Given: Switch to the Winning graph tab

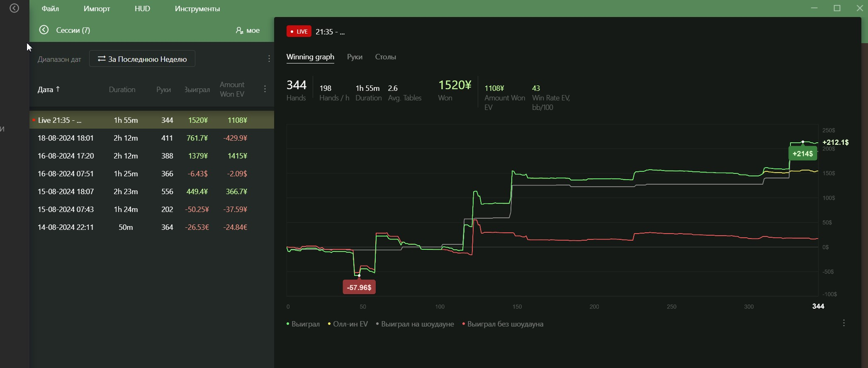Looking at the screenshot, I should point(310,57).
